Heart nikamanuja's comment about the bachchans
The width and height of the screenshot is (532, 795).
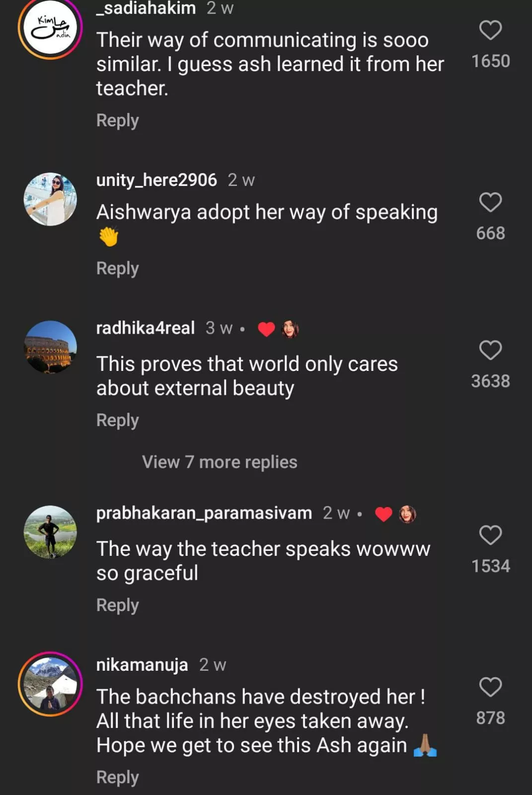click(490, 687)
